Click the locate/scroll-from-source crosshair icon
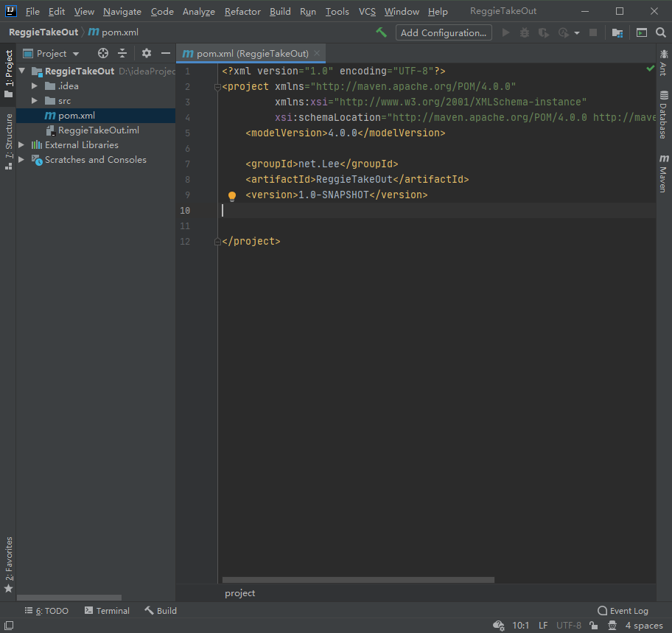The width and height of the screenshot is (672, 633). 103,53
